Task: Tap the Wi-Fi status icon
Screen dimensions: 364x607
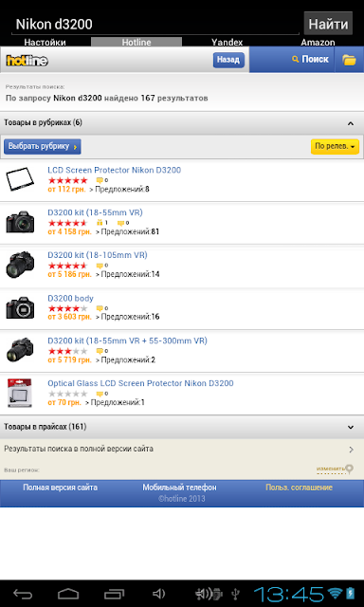Action: tap(335, 594)
